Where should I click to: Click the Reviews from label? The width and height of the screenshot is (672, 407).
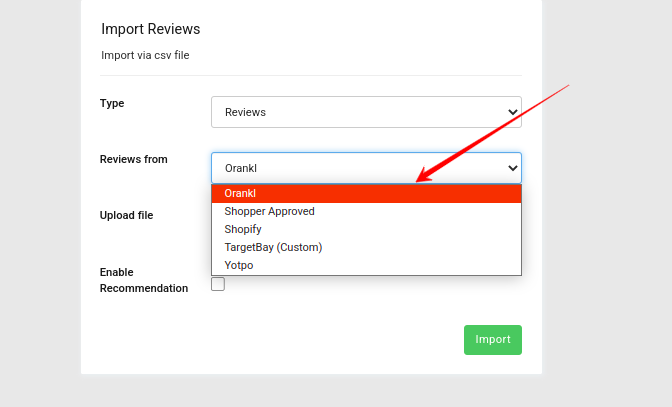click(134, 159)
